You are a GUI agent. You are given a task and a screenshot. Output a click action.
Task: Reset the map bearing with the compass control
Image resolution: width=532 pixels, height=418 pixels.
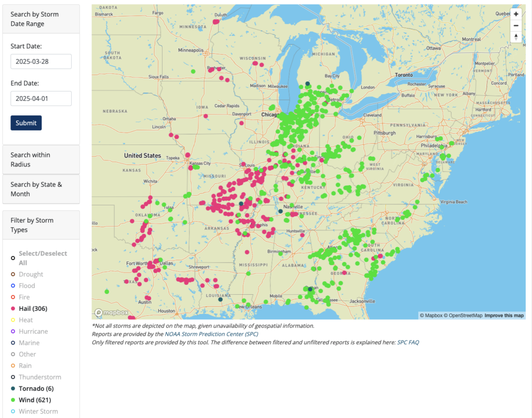(516, 37)
